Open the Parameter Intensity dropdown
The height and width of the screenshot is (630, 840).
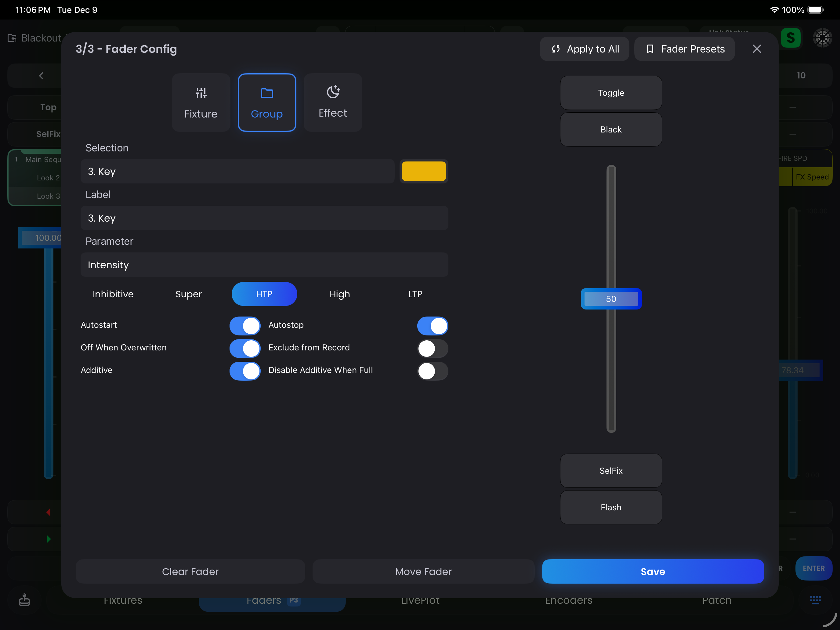tap(264, 265)
